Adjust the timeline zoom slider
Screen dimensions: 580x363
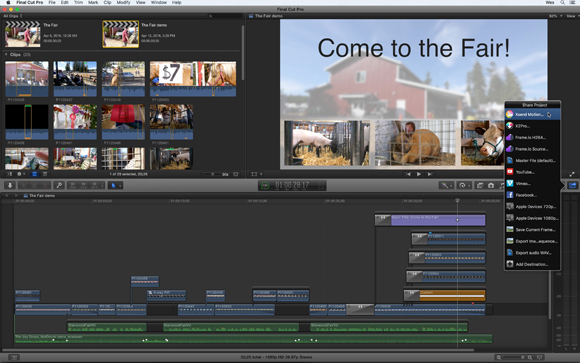tap(514, 357)
